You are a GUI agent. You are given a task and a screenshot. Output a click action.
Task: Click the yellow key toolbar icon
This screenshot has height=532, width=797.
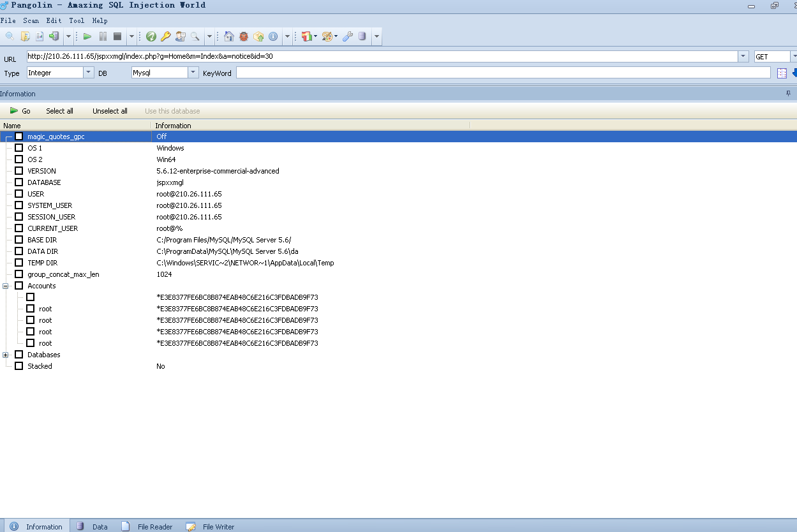(x=165, y=36)
